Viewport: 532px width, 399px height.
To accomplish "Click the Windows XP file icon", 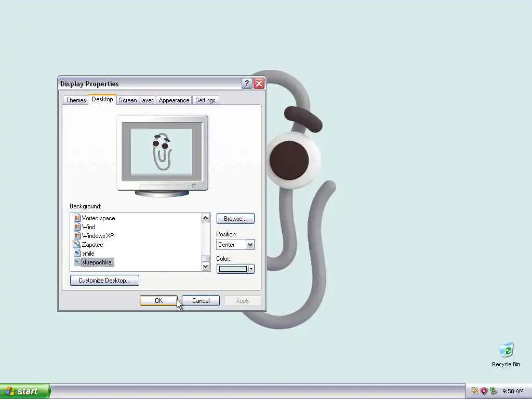I will coord(77,235).
